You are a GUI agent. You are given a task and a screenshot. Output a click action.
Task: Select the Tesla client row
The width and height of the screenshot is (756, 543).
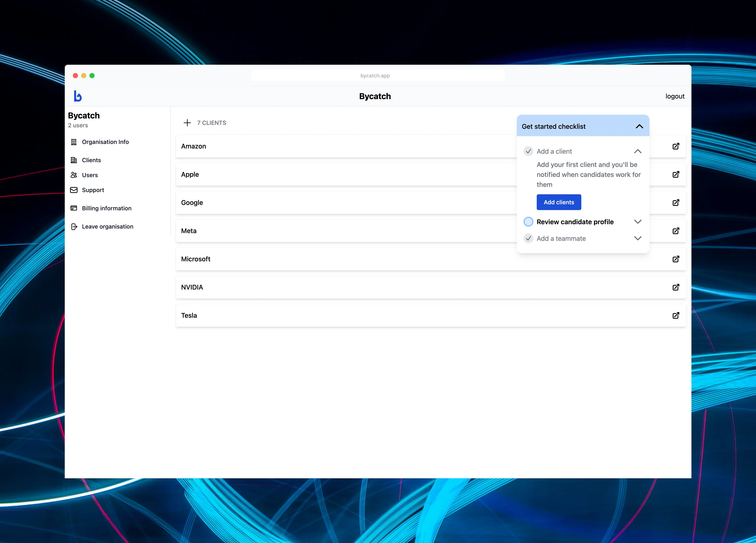pyautogui.click(x=431, y=315)
